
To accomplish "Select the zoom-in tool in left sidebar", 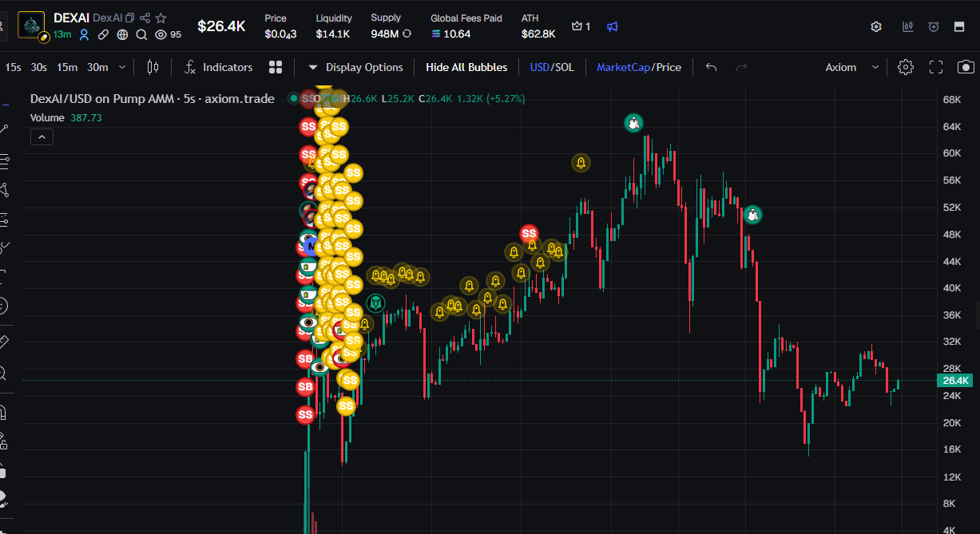I will [x=2, y=373].
